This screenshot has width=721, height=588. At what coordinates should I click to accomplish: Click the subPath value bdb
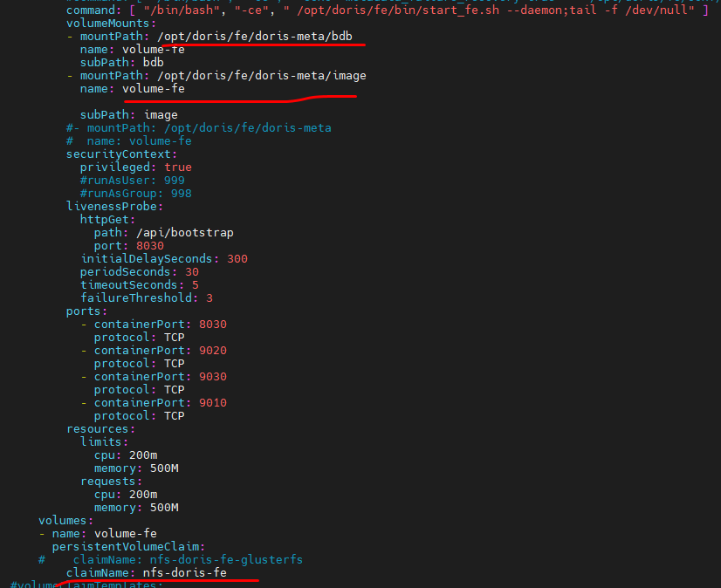point(161,62)
